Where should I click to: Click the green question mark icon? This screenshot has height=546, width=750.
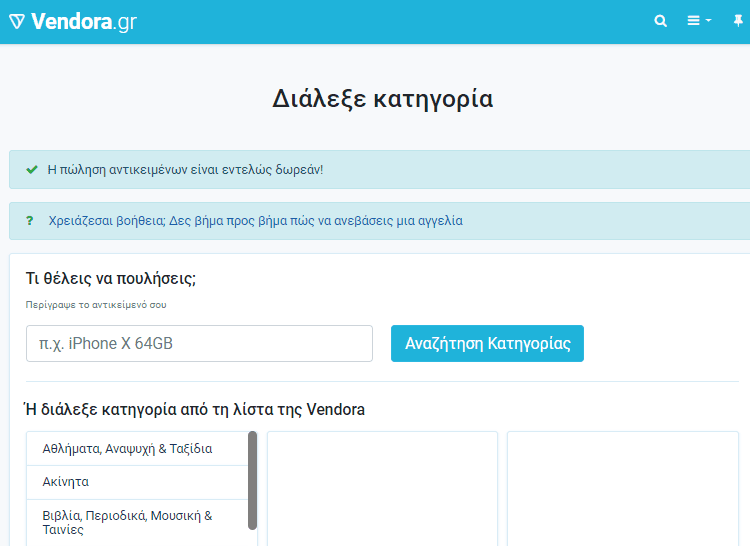click(30, 220)
